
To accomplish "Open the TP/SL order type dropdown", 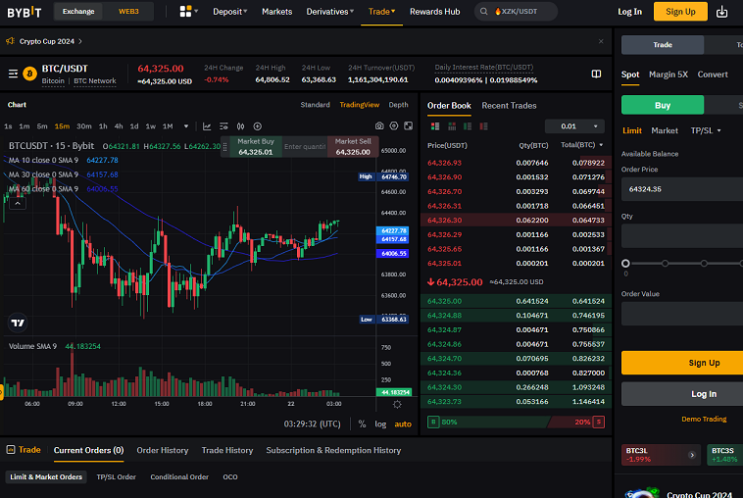I will pyautogui.click(x=706, y=131).
